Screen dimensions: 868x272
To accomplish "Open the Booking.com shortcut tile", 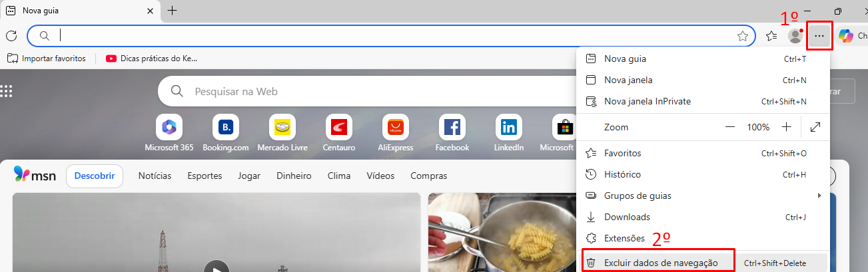I will point(226,127).
